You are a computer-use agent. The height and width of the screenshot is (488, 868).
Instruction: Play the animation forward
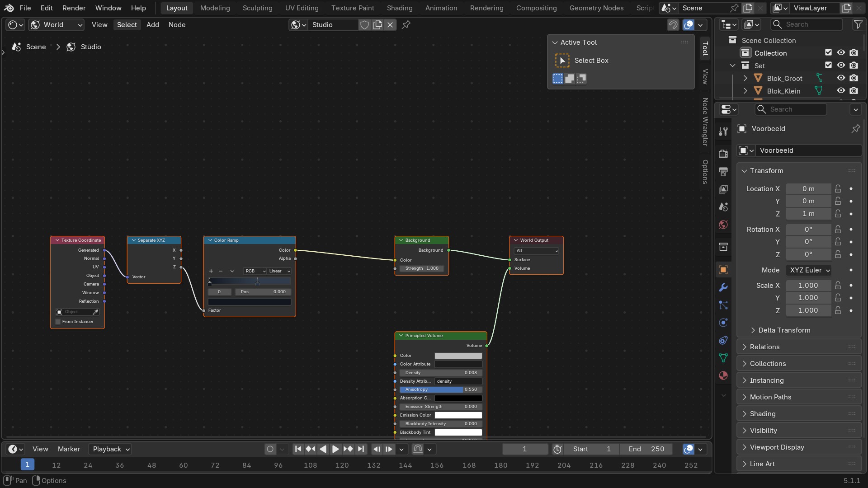335,449
